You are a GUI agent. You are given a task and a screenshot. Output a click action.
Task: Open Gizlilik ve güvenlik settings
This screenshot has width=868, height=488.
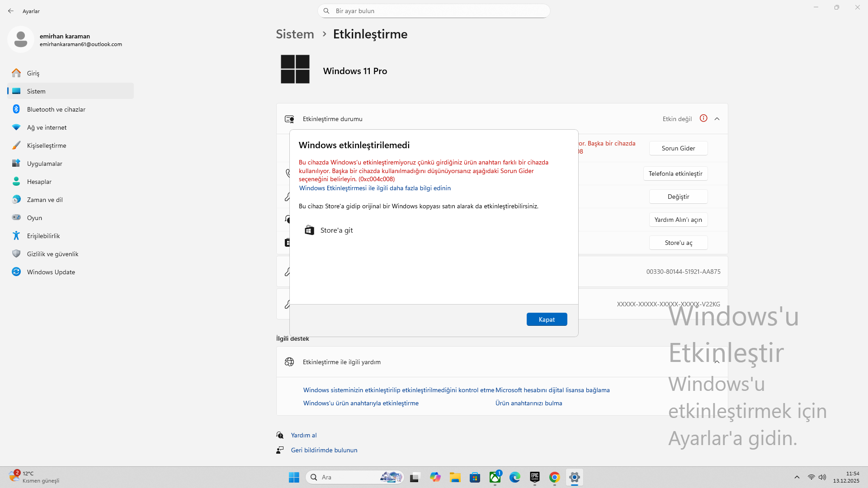pos(71,254)
